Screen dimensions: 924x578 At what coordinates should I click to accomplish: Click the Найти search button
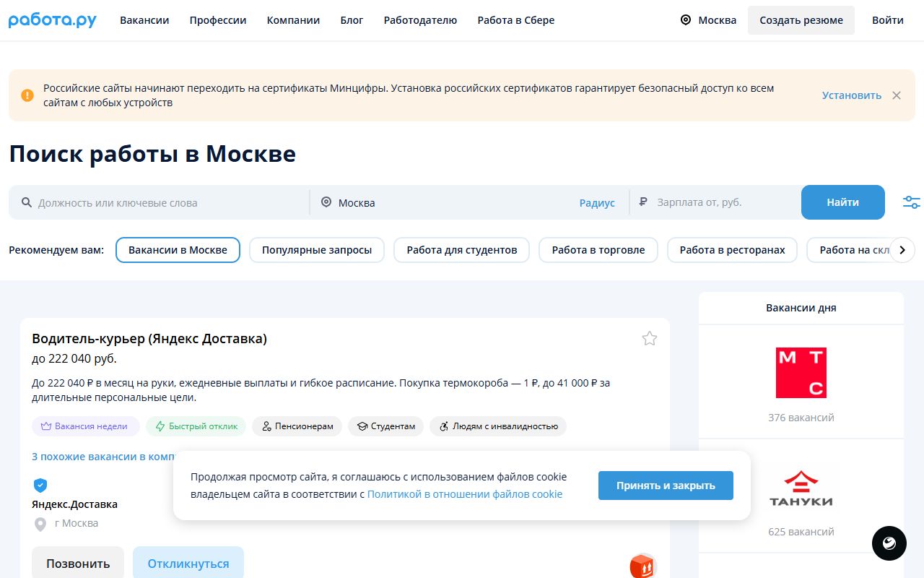pos(843,202)
